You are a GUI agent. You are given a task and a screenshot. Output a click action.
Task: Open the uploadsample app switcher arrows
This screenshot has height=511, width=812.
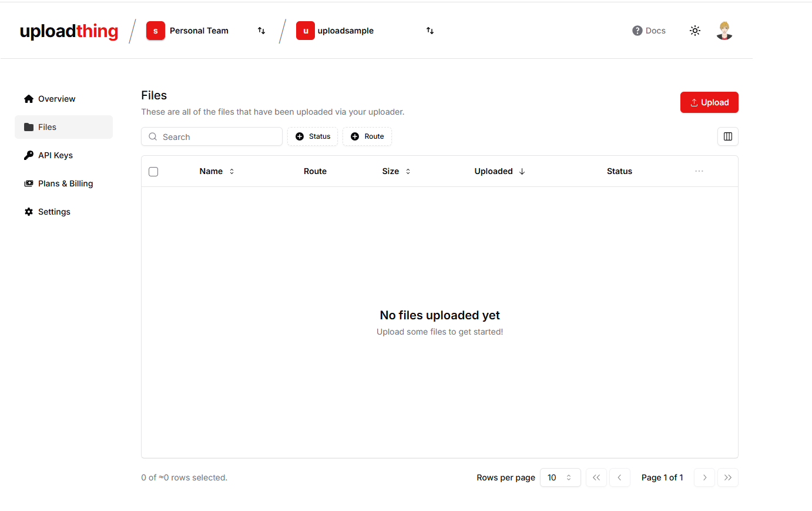tap(430, 31)
